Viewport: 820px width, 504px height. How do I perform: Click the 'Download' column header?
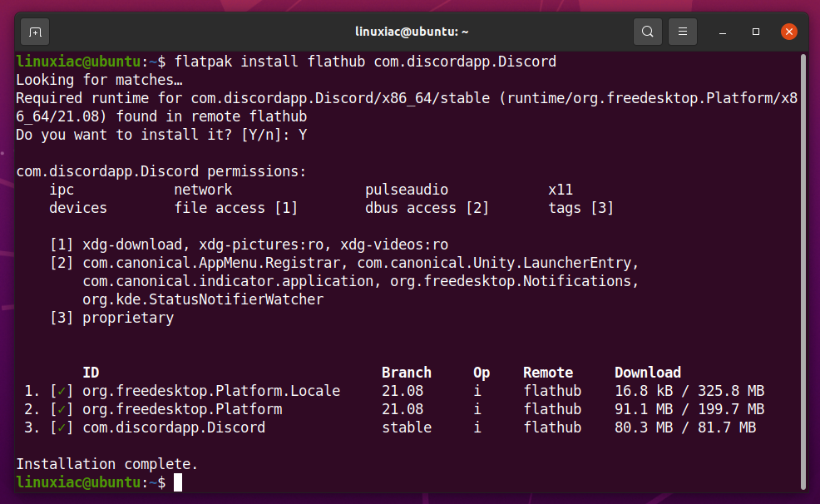(x=647, y=373)
